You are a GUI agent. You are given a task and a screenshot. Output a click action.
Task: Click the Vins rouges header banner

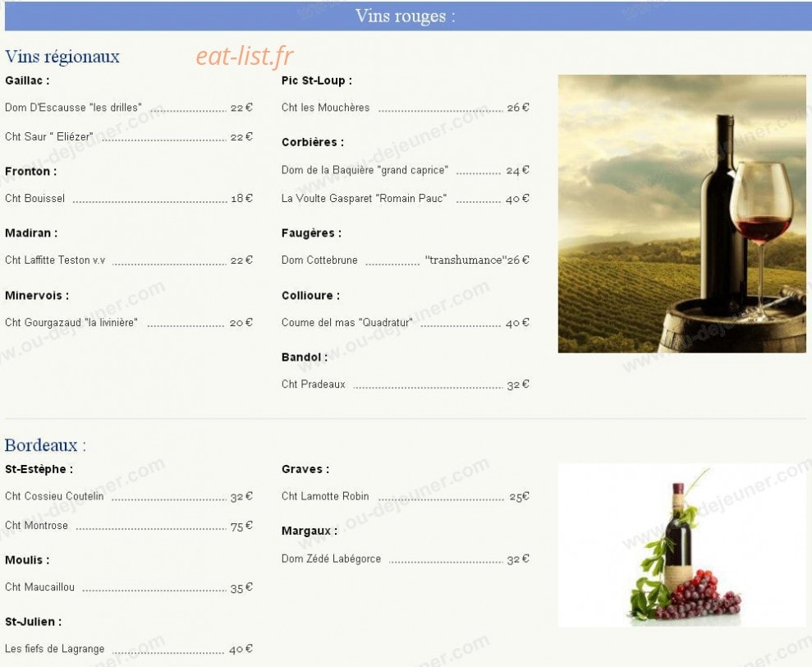407,16
